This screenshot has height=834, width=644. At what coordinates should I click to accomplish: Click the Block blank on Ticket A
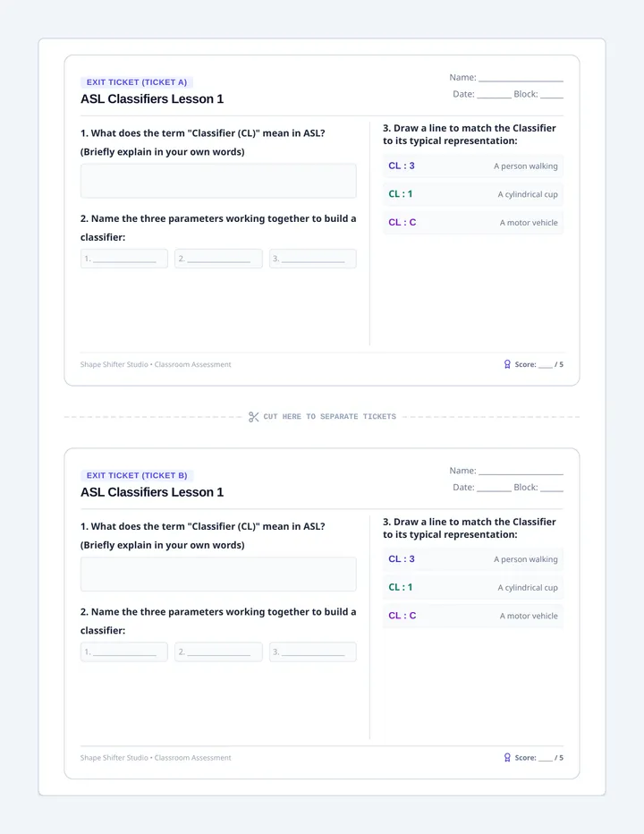click(552, 95)
